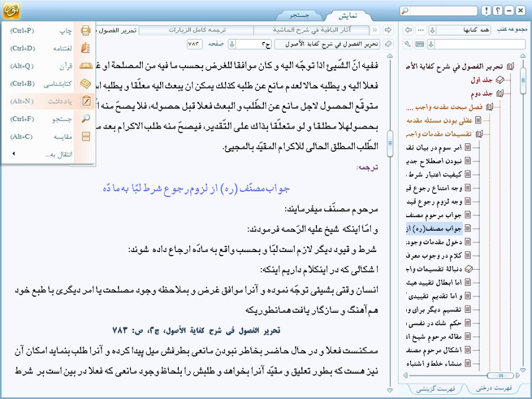Switch to the نمایش (display) tab
This screenshot has width=532, height=399.
[x=347, y=15]
